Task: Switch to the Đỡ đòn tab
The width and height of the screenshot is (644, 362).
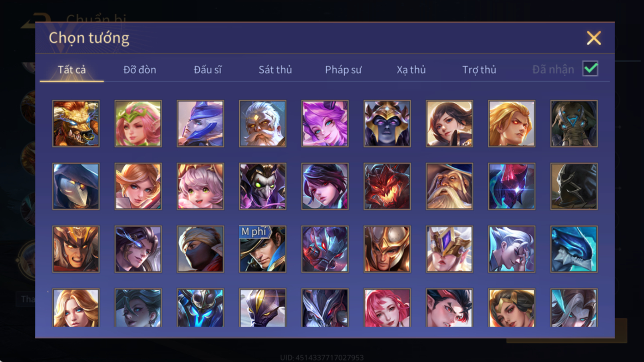Action: pyautogui.click(x=140, y=70)
